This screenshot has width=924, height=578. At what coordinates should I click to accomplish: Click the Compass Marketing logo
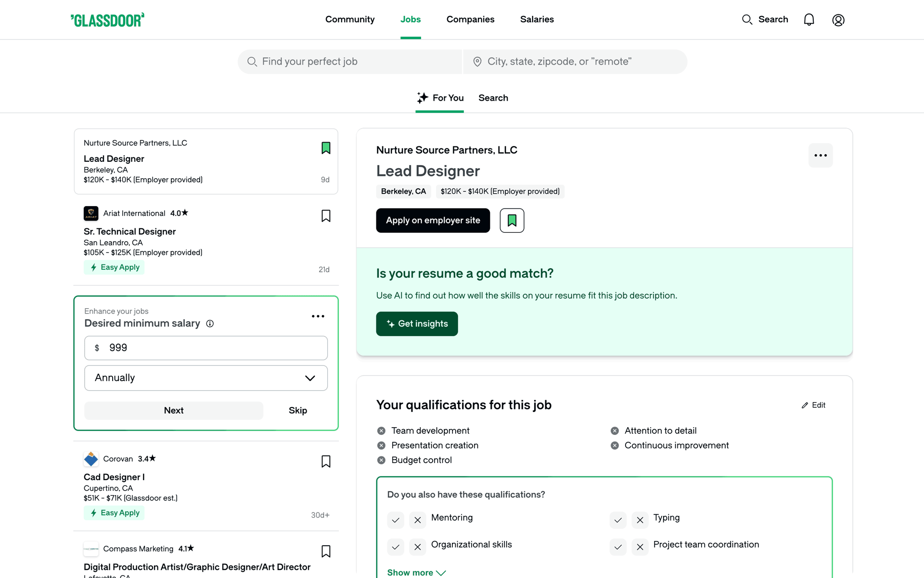pos(91,549)
